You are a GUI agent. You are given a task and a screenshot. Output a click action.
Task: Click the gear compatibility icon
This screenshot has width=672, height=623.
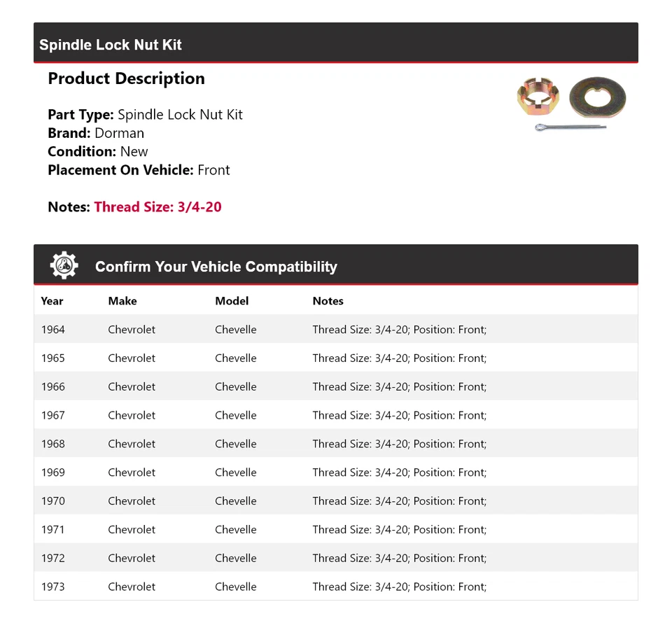point(64,266)
